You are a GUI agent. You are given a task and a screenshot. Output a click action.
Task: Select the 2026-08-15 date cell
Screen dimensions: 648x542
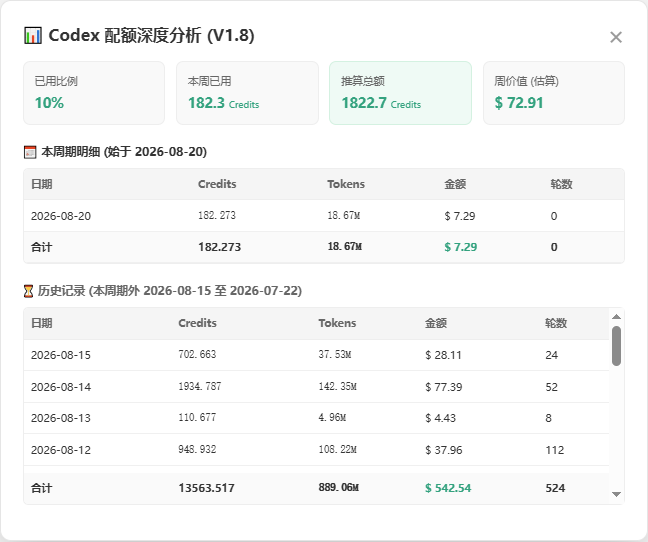click(x=61, y=355)
